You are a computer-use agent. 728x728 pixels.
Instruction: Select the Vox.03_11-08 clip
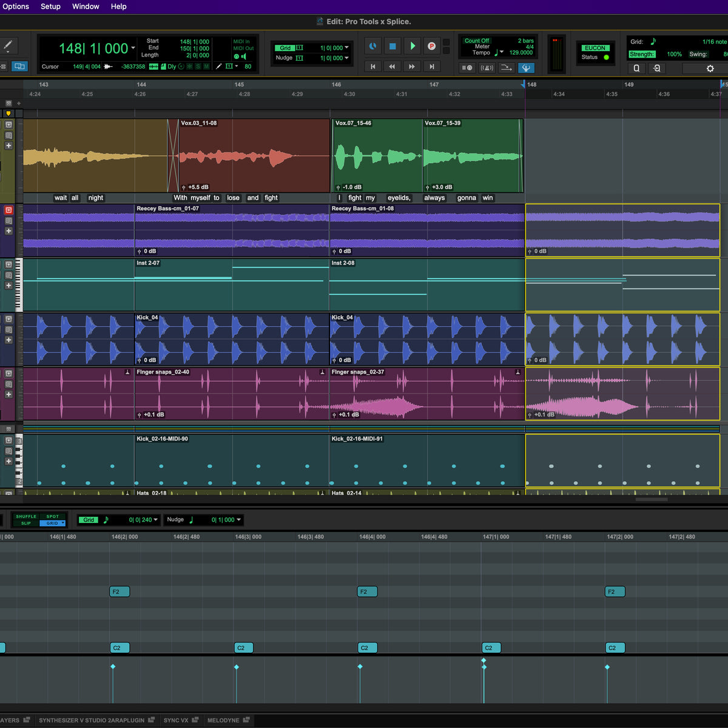pyautogui.click(x=254, y=155)
